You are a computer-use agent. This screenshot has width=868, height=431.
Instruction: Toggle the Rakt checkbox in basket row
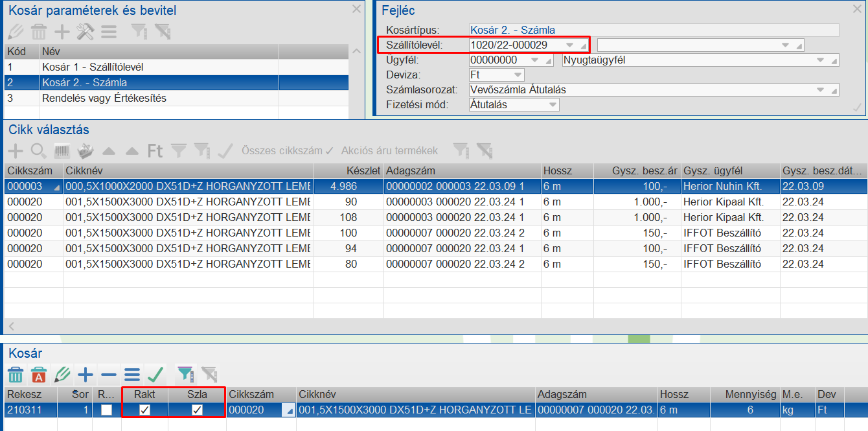click(x=145, y=410)
